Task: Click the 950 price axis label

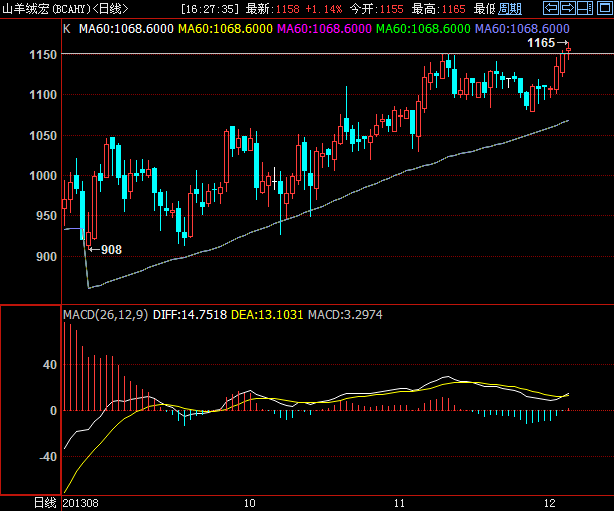Action: (46, 216)
